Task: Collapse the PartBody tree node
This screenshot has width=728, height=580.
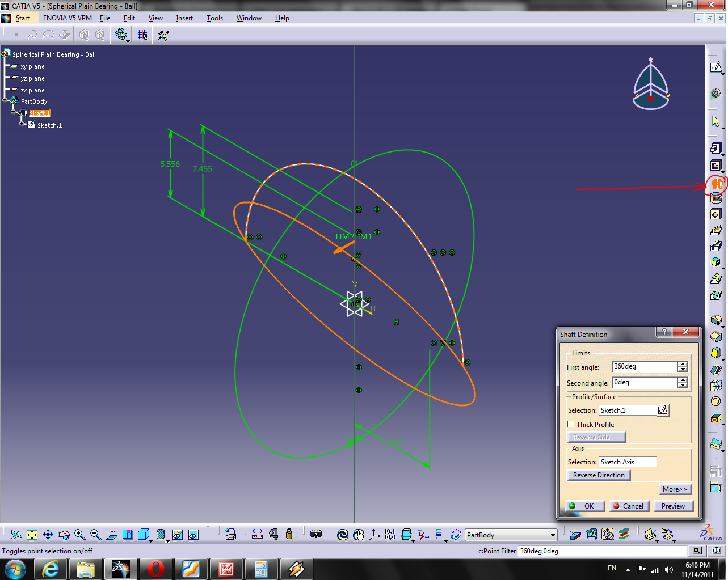Action: click(5, 100)
